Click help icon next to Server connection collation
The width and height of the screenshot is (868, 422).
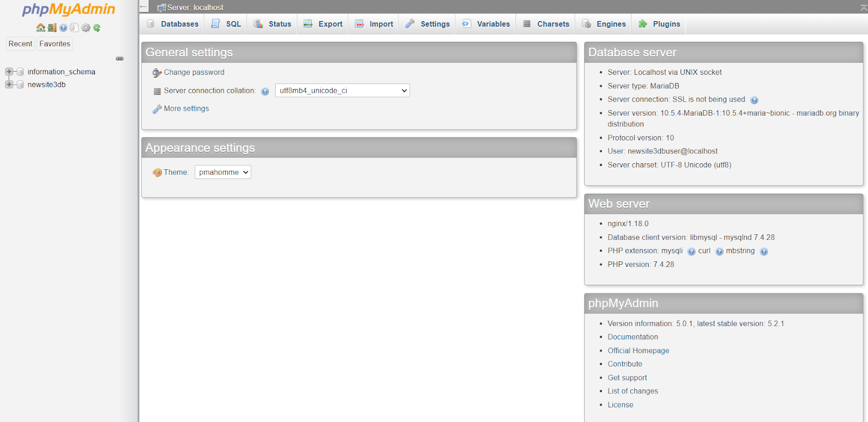pyautogui.click(x=265, y=91)
